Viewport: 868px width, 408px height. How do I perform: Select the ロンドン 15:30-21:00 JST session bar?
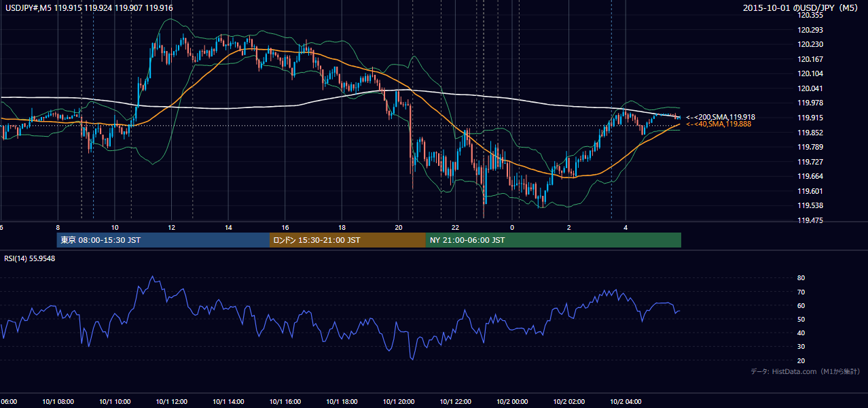pos(348,240)
